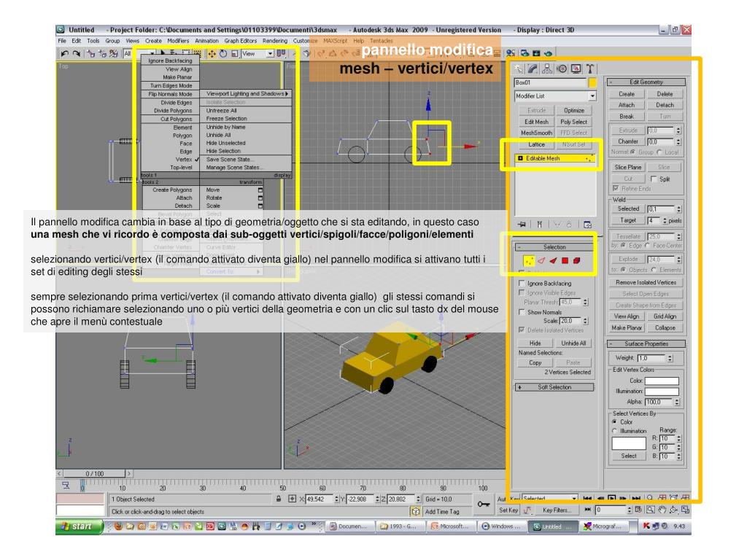Click Configure Modifier Sets icon
The width and height of the screenshot is (747, 560).
tap(587, 225)
